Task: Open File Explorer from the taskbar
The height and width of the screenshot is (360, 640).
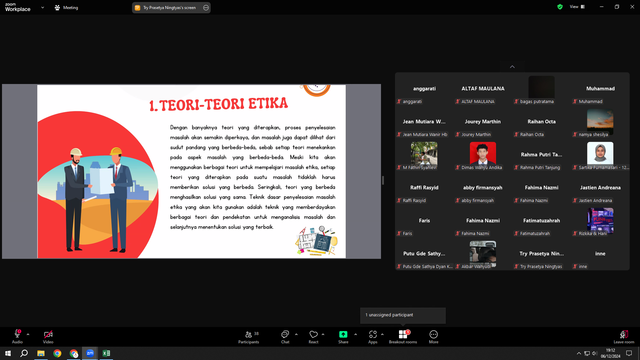Action: 40,353
